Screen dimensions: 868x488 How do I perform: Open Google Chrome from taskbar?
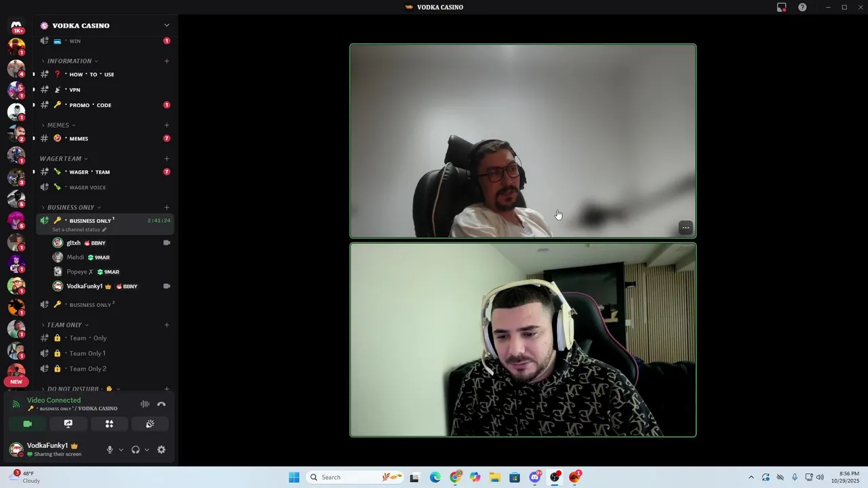(455, 477)
